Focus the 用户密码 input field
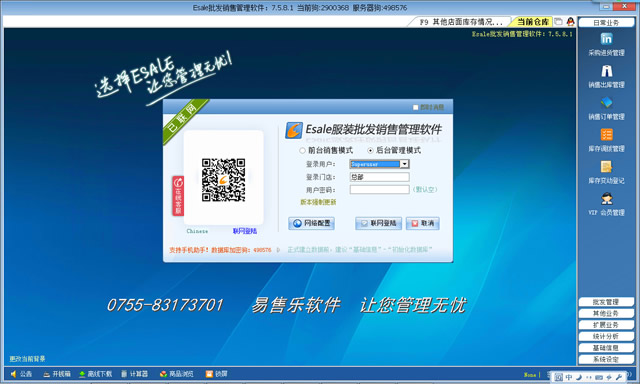Image resolution: width=640 pixels, height=384 pixels. [379, 189]
